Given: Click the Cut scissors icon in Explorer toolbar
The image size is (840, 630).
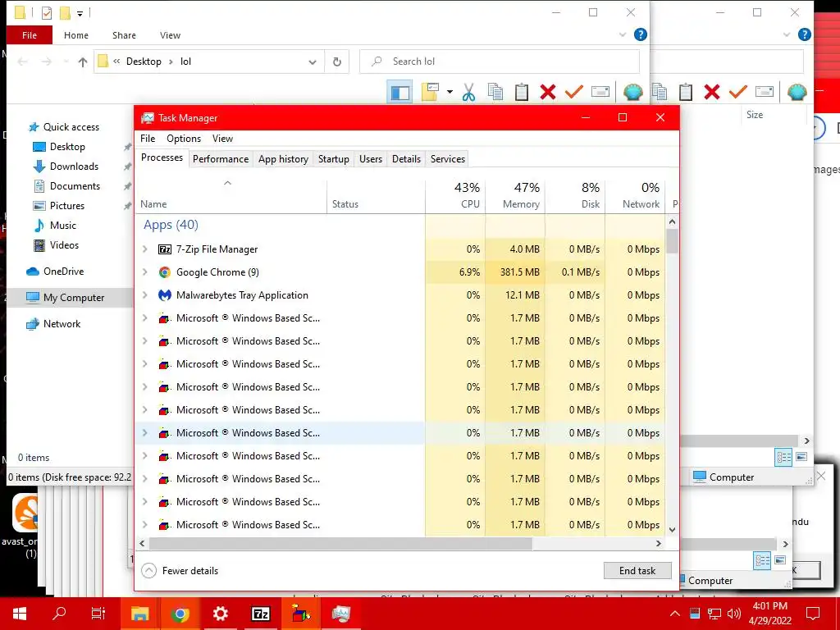Looking at the screenshot, I should [468, 92].
